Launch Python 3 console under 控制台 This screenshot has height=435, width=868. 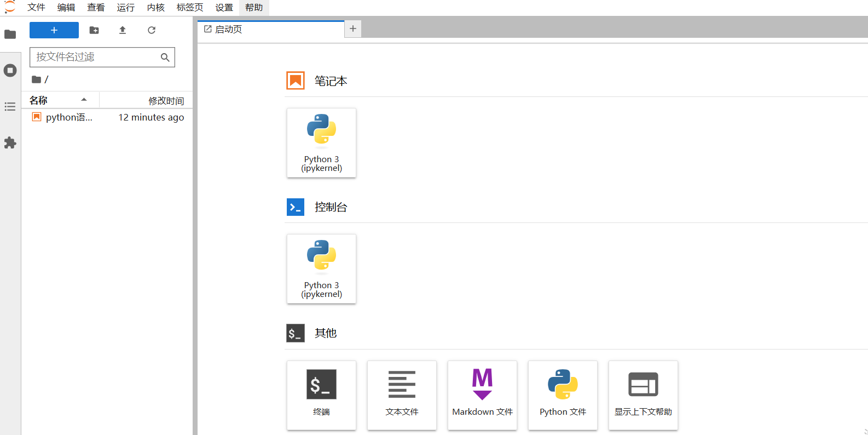pyautogui.click(x=322, y=268)
